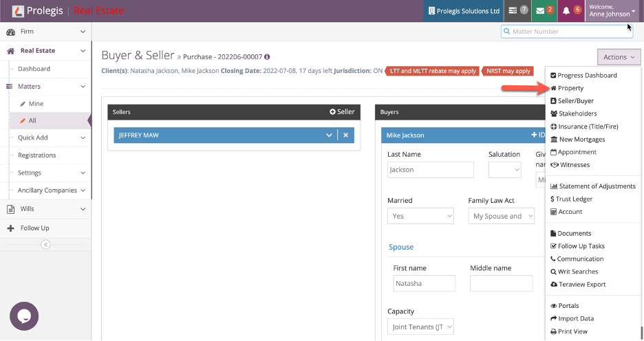The height and width of the screenshot is (341, 644).
Task: Click the Actions dropdown button
Action: [x=619, y=57]
